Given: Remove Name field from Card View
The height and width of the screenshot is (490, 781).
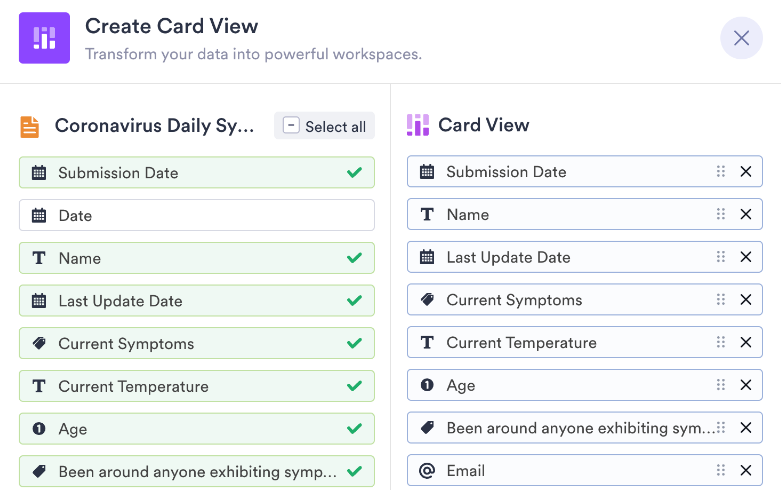Looking at the screenshot, I should pos(745,214).
